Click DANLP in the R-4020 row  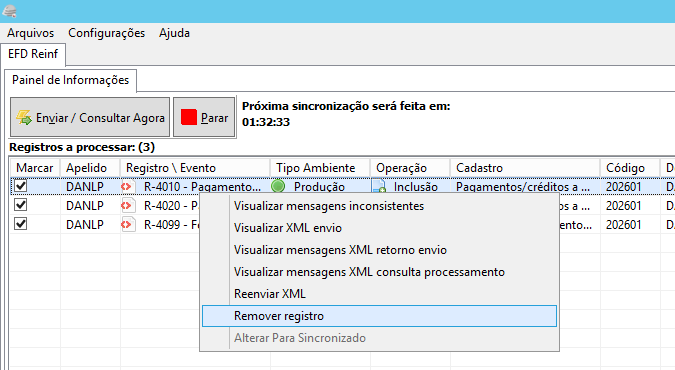point(85,206)
